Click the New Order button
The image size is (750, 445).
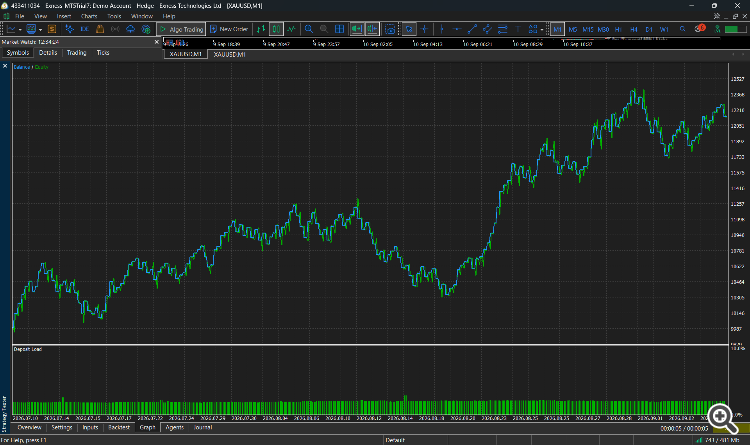[x=229, y=29]
